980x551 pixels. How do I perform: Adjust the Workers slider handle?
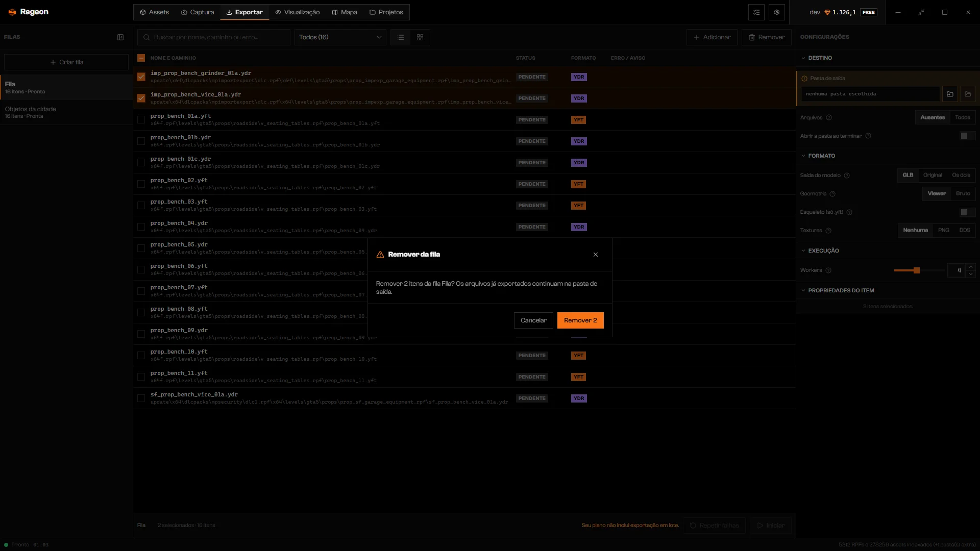(x=917, y=270)
